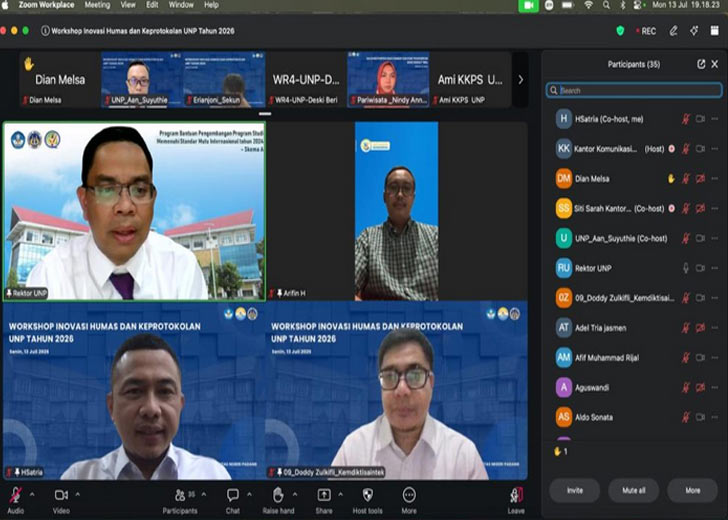This screenshot has height=520, width=728.
Task: Expand the audio options caret
Action: 32,494
